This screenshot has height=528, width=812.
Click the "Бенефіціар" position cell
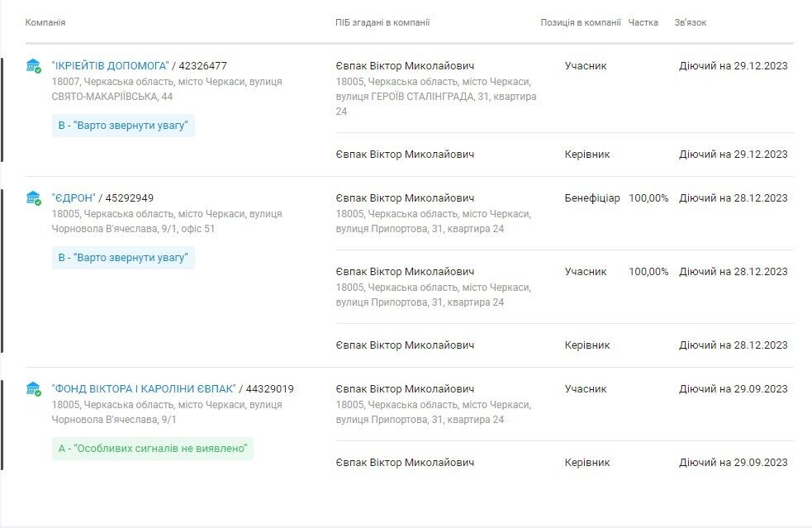(x=592, y=198)
